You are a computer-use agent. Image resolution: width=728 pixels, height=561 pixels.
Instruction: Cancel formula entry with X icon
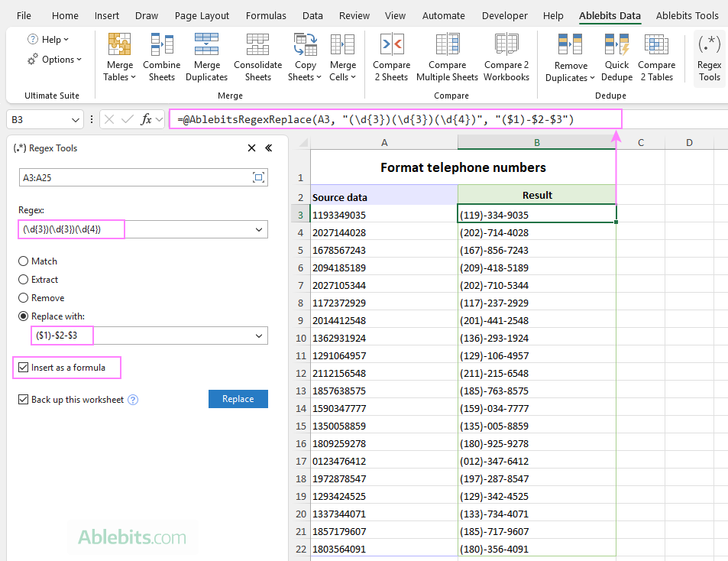[109, 119]
